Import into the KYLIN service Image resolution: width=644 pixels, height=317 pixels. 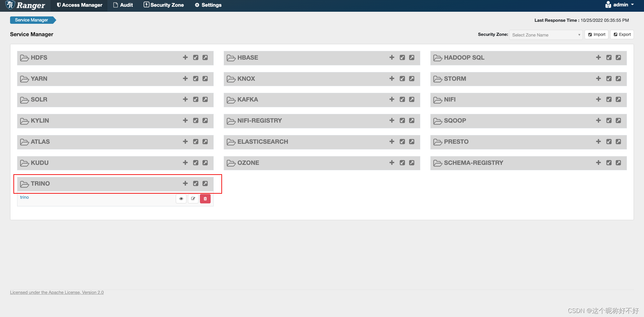196,120
